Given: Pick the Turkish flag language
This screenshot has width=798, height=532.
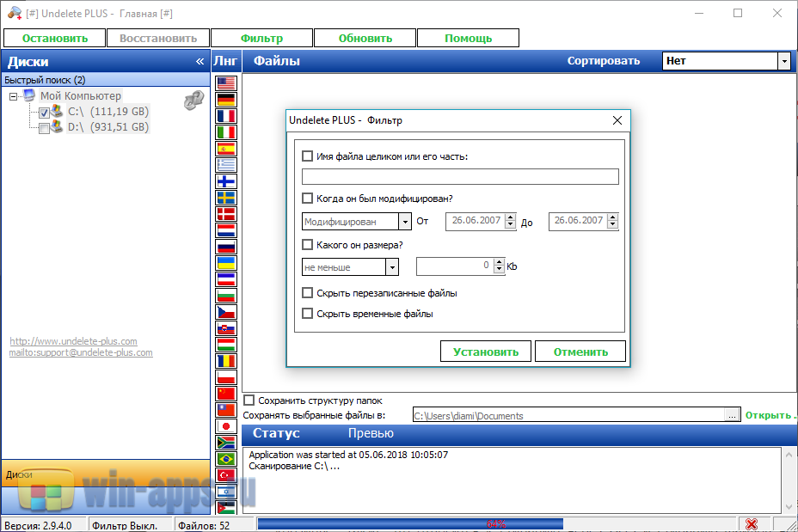Looking at the screenshot, I should (x=226, y=475).
